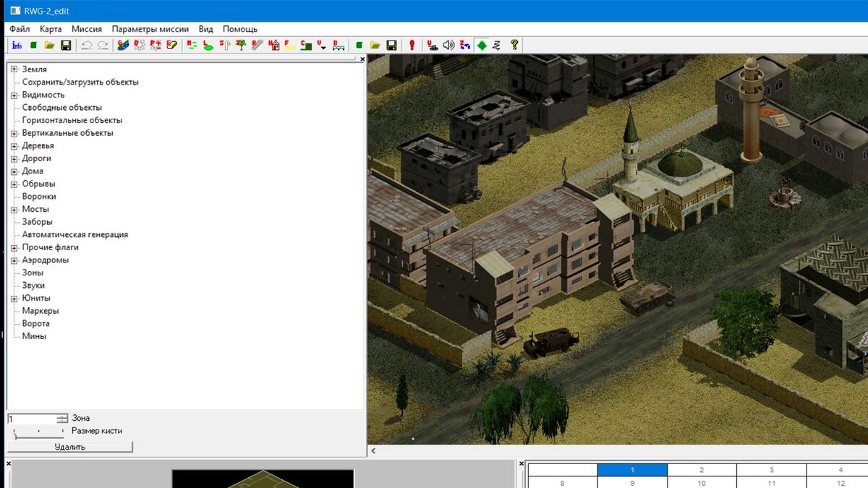This screenshot has height=488, width=868.
Task: Select the R road tool icon
Action: pos(257,45)
